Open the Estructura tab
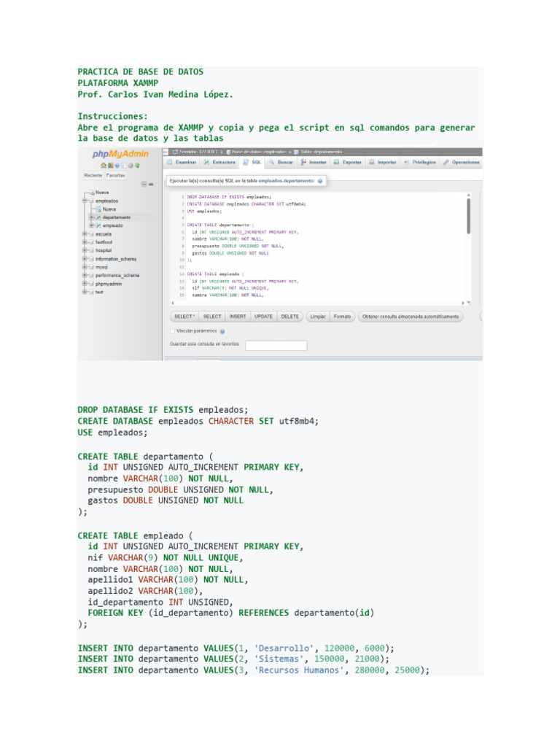The height and width of the screenshot is (747, 560). (x=219, y=163)
